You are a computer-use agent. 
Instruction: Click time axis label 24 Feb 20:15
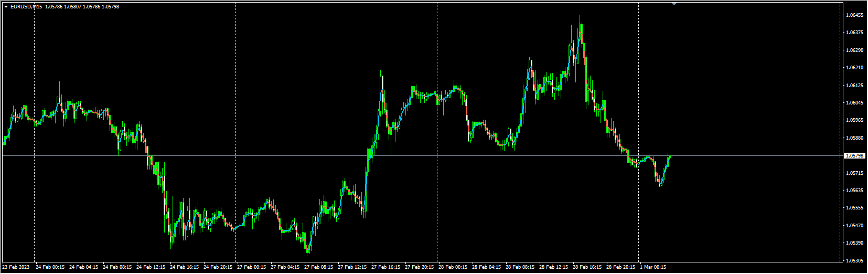click(218, 267)
